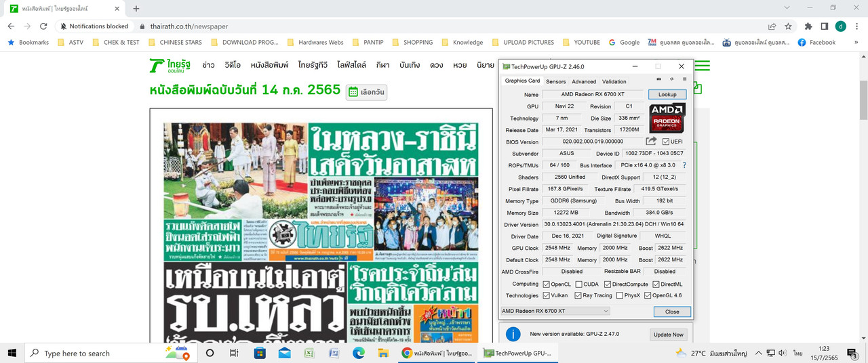This screenshot has height=363, width=868.
Task: Toggle the OpenGL 4.6 checkbox
Action: pyautogui.click(x=648, y=295)
